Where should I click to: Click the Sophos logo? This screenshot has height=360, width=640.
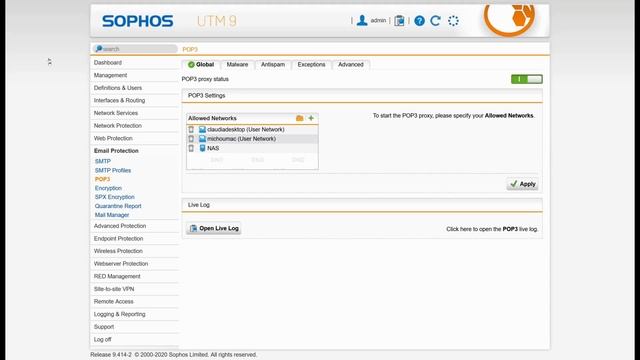(x=138, y=21)
